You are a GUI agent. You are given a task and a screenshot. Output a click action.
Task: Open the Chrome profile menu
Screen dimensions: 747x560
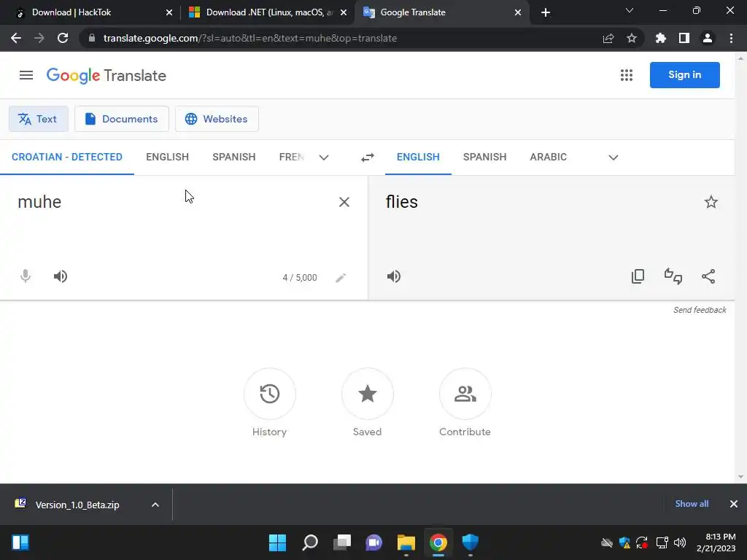click(x=708, y=38)
